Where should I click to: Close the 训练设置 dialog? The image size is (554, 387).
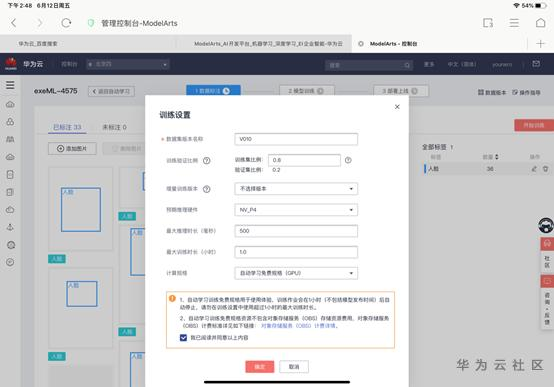pyautogui.click(x=397, y=106)
